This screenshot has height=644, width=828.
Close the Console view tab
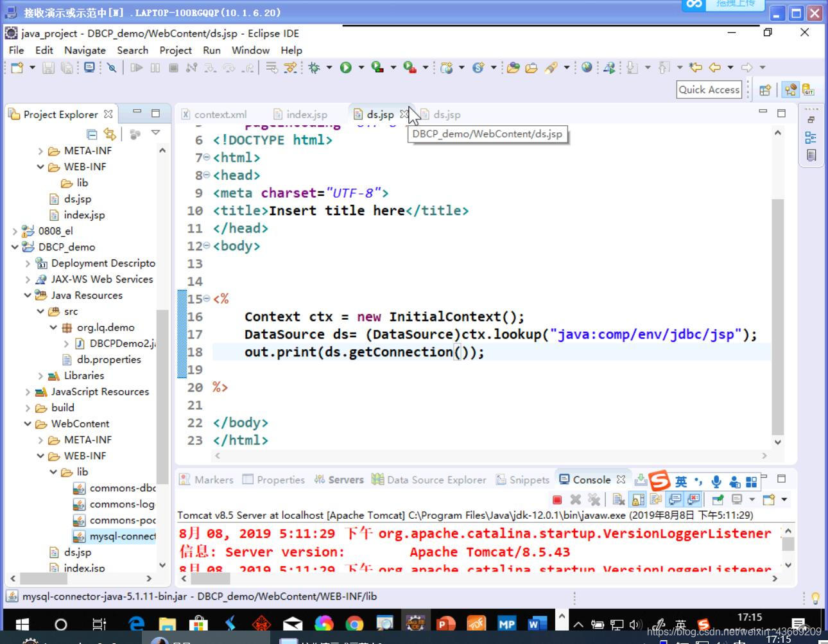621,480
